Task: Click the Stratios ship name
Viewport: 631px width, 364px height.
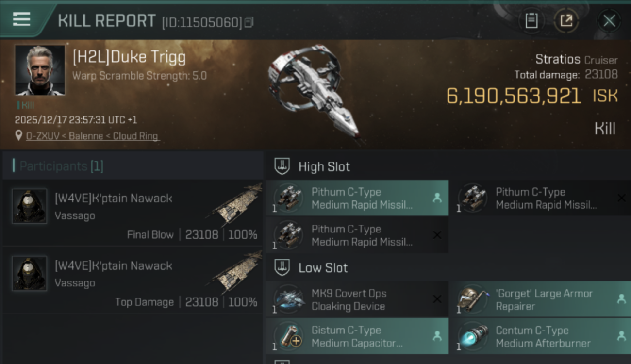Action: point(557,60)
